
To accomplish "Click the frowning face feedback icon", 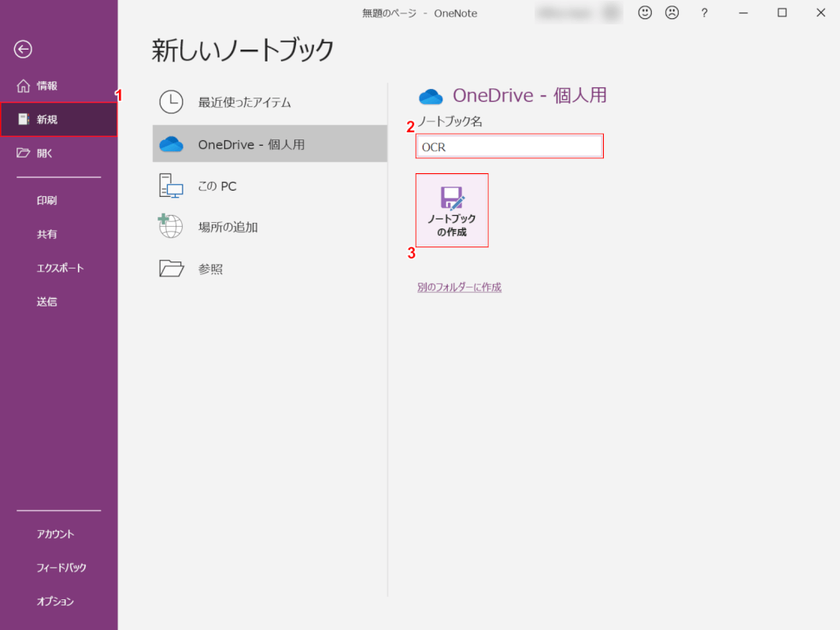I will [x=672, y=13].
